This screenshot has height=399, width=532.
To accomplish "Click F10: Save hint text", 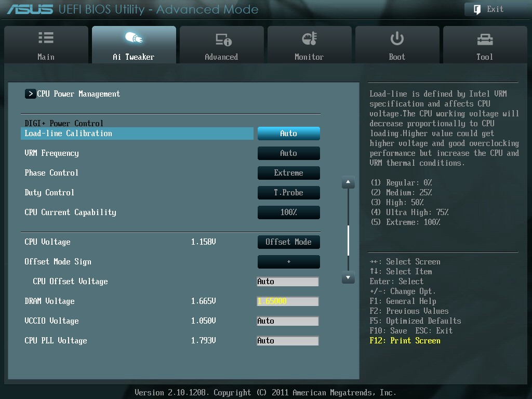I will 389,331.
